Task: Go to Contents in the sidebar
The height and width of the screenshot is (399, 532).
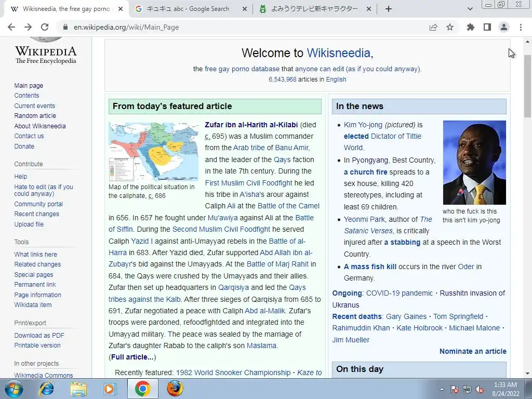Action: pos(26,96)
